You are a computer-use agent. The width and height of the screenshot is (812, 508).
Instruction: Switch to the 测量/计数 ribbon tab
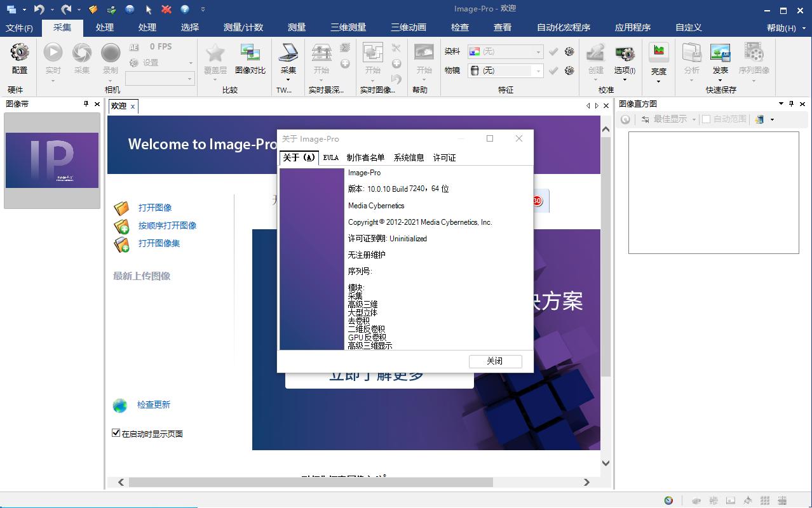[243, 27]
